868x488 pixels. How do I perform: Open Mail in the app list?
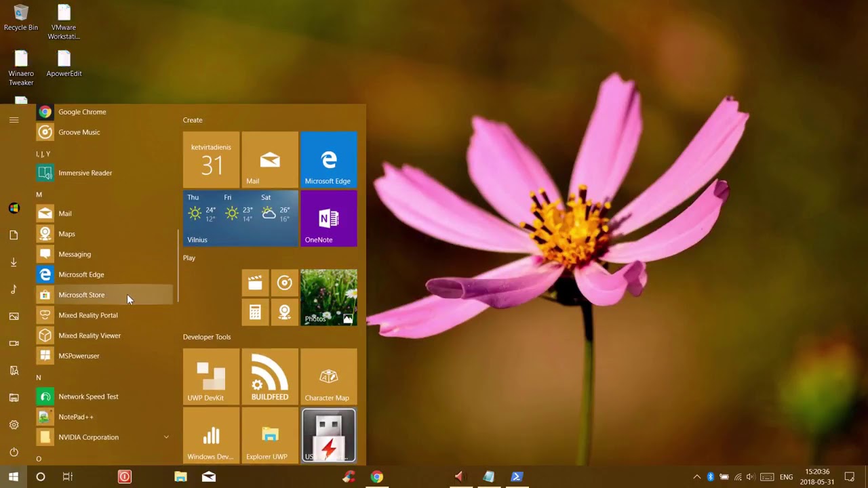click(105, 213)
